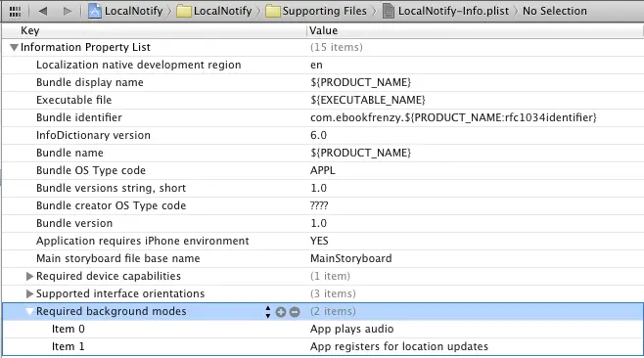
Task: Expand Supported interface orientations
Action: pyautogui.click(x=29, y=294)
